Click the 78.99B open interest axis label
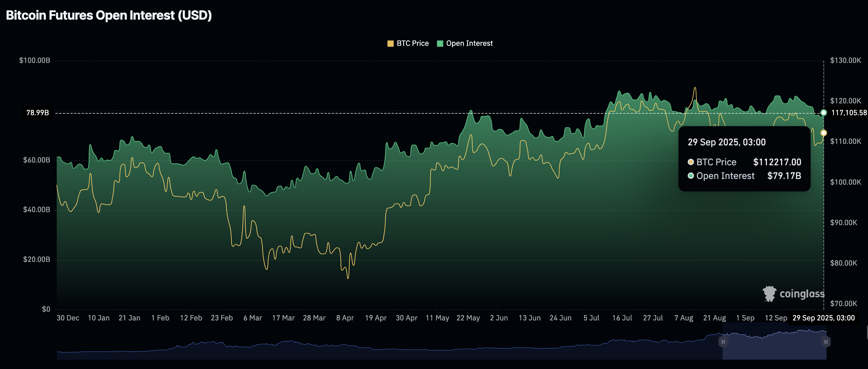This screenshot has width=868, height=369. [37, 113]
